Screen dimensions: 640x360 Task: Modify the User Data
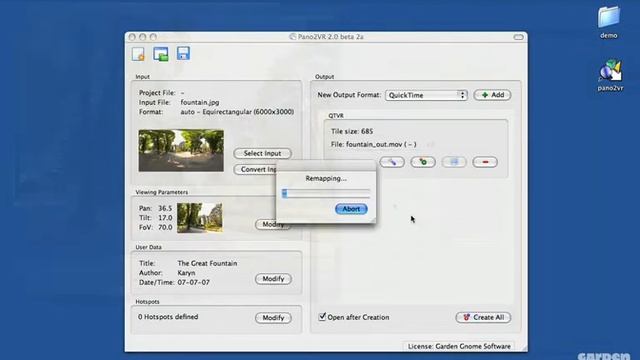click(273, 279)
